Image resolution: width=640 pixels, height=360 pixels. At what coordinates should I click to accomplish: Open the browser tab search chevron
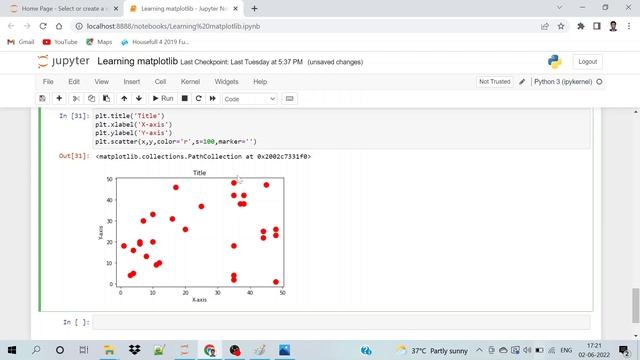[x=560, y=7]
